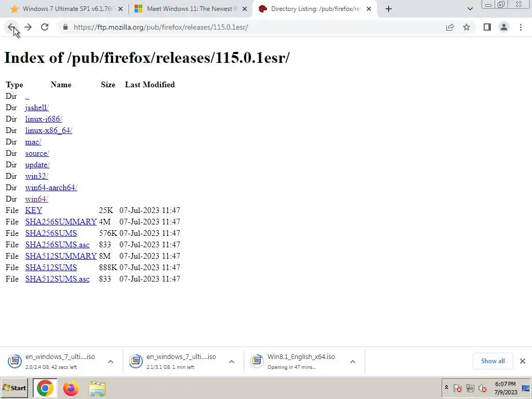Open the SHA512SUMS file link
The width and height of the screenshot is (532, 399).
click(51, 268)
